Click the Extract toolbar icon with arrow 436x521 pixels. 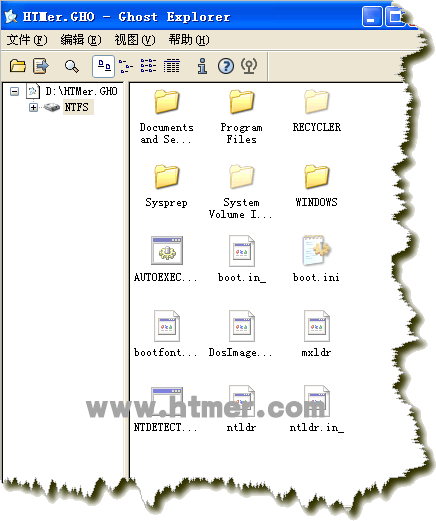tap(41, 66)
